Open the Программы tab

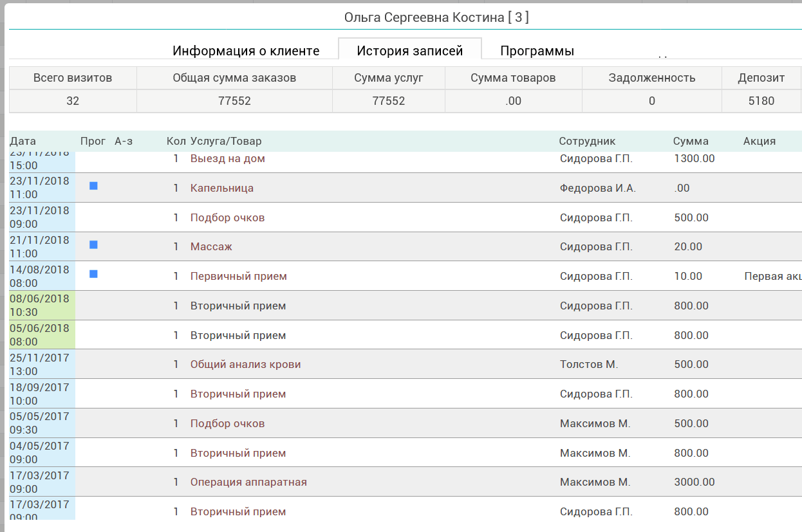(x=537, y=51)
